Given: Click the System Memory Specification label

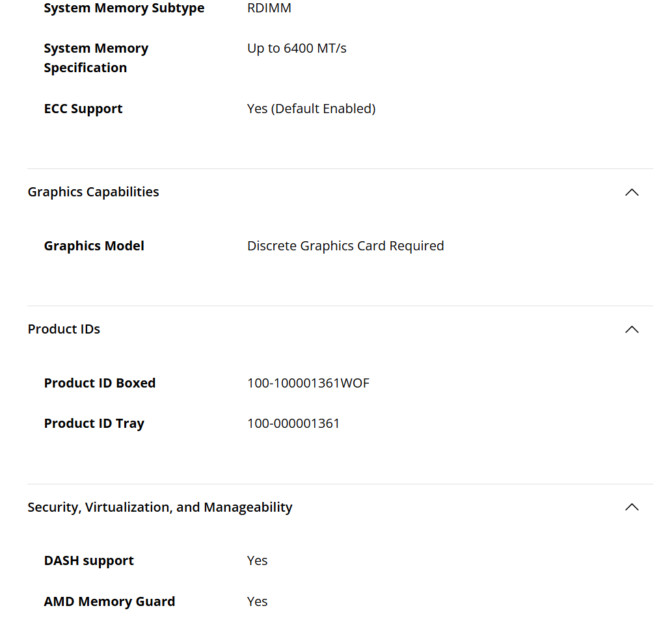Looking at the screenshot, I should click(96, 58).
